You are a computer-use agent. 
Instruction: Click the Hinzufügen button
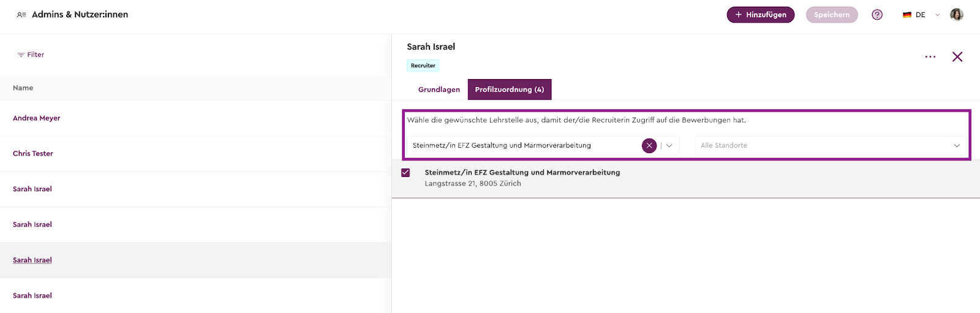coord(760,15)
